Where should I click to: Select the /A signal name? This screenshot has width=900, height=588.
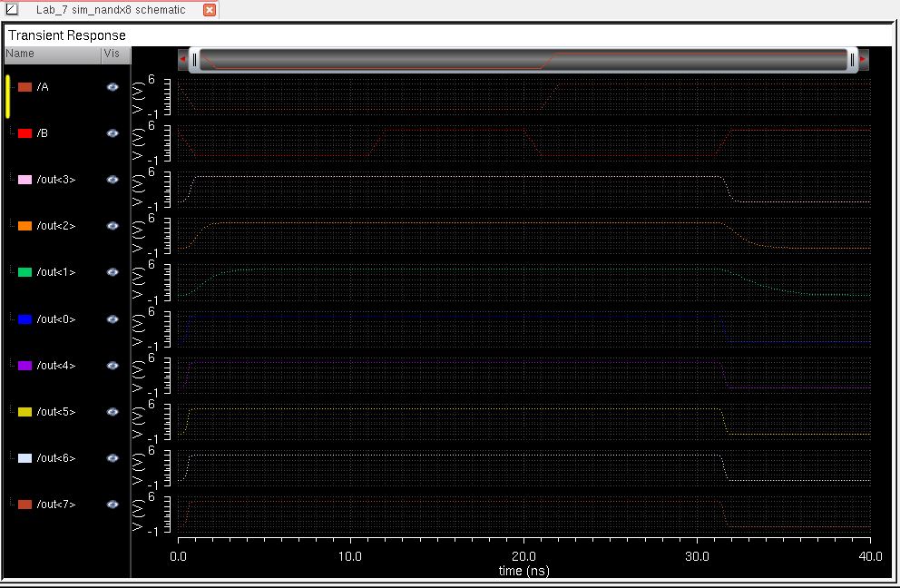(43, 87)
